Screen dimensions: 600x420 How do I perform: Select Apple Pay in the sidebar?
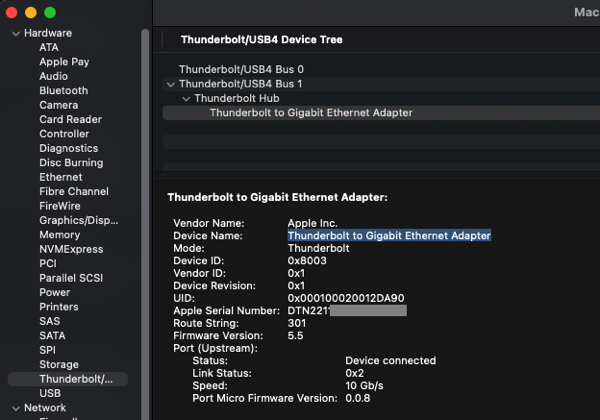coord(64,62)
